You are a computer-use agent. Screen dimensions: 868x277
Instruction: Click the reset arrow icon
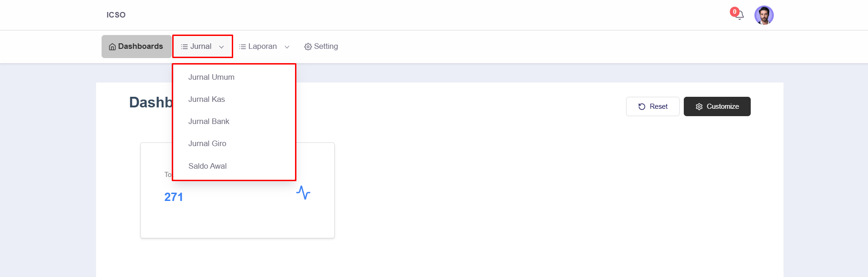tap(642, 106)
